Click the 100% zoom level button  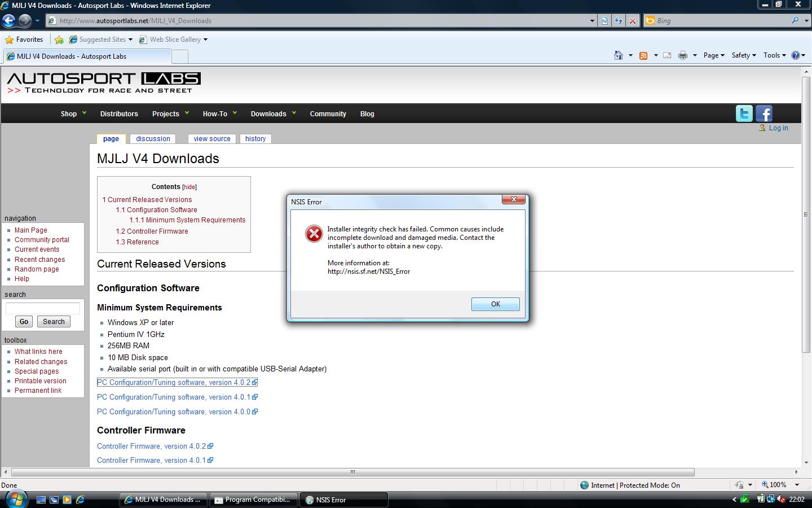click(774, 485)
